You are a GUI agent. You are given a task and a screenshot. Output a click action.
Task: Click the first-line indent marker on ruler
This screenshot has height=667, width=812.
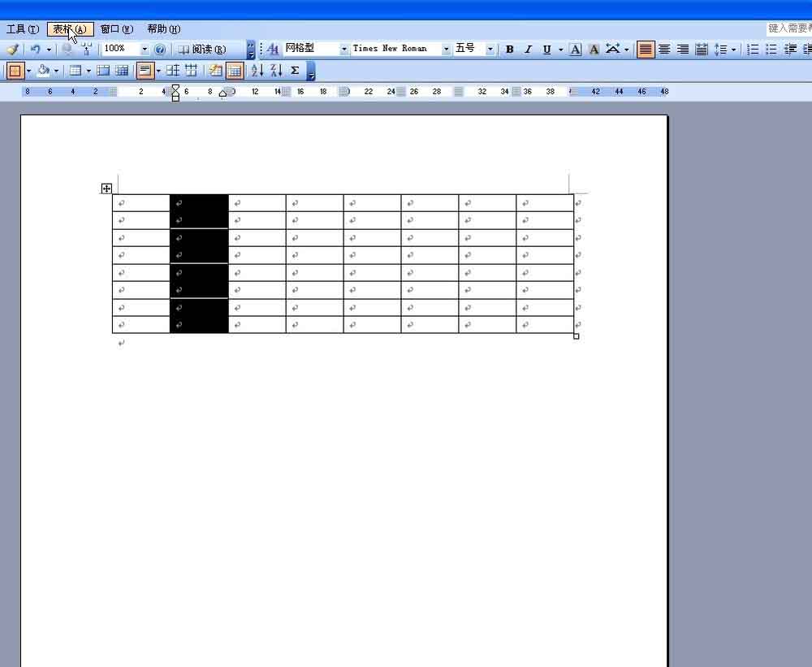[175, 88]
